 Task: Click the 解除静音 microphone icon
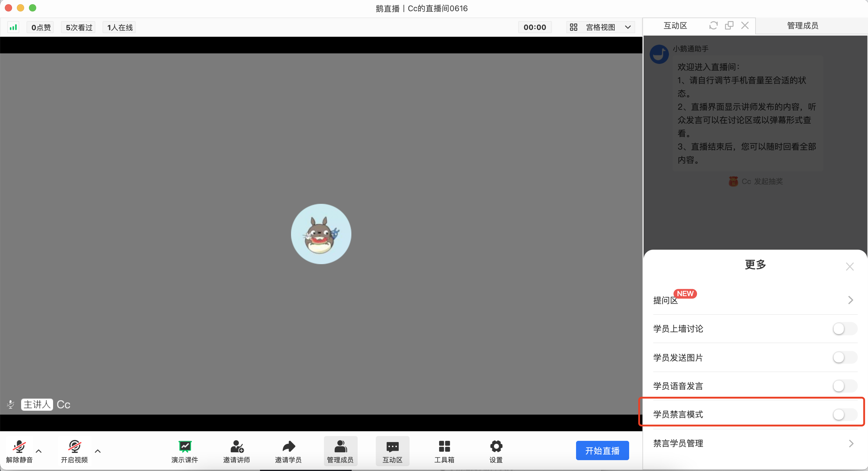click(19, 446)
